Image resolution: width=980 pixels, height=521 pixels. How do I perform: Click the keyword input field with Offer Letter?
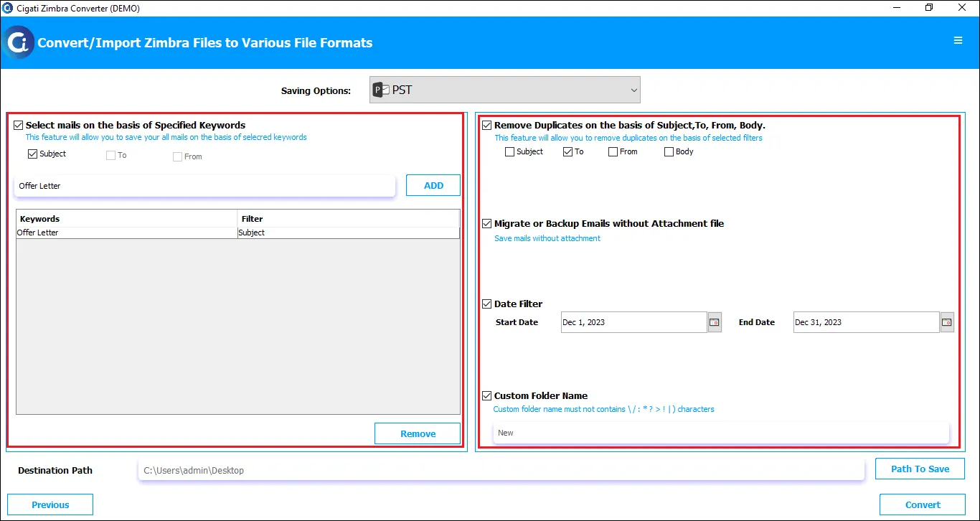coord(204,186)
